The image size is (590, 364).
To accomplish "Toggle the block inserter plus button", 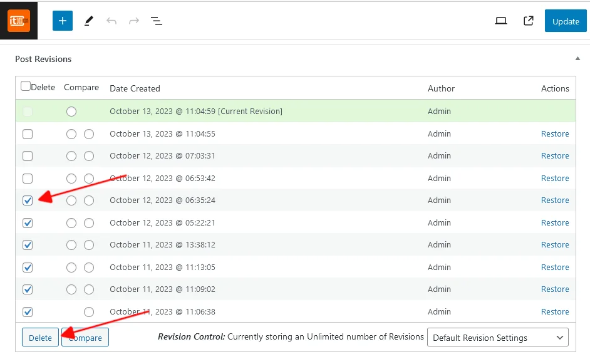I will point(63,21).
